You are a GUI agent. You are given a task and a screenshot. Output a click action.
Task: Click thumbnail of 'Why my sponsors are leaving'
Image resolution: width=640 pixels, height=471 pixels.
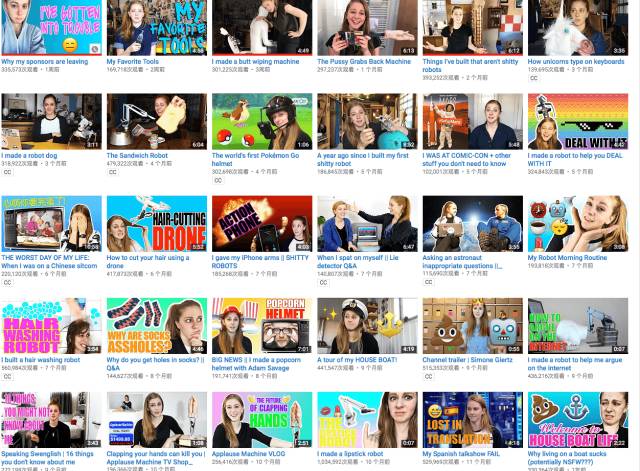(51, 28)
